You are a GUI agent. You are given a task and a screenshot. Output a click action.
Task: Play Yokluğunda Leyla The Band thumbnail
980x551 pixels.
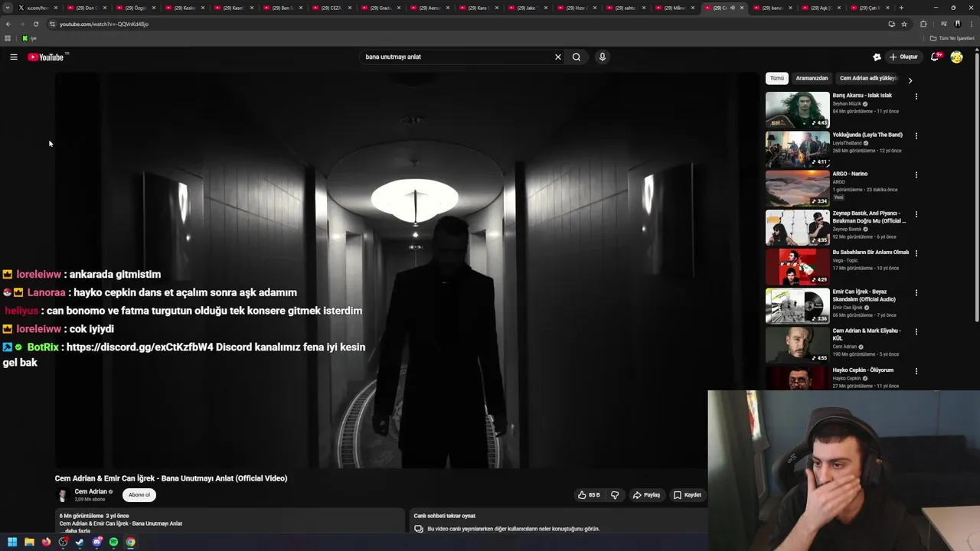click(x=797, y=148)
